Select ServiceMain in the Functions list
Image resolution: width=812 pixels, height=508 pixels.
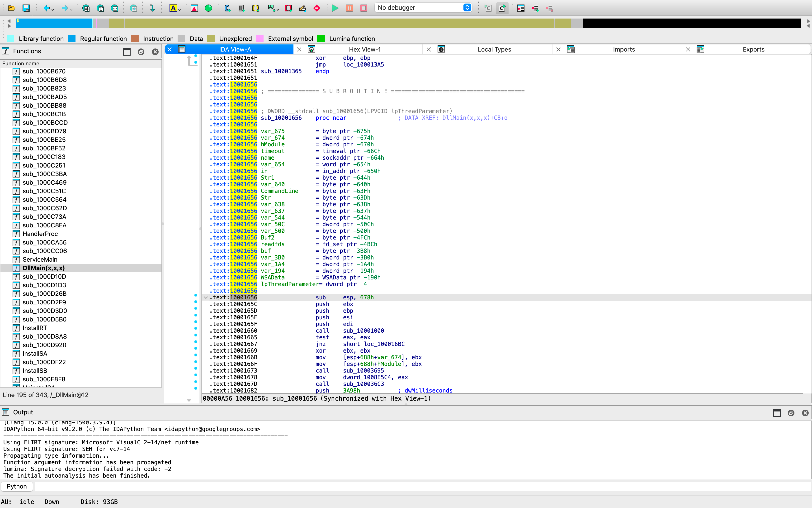(40, 259)
